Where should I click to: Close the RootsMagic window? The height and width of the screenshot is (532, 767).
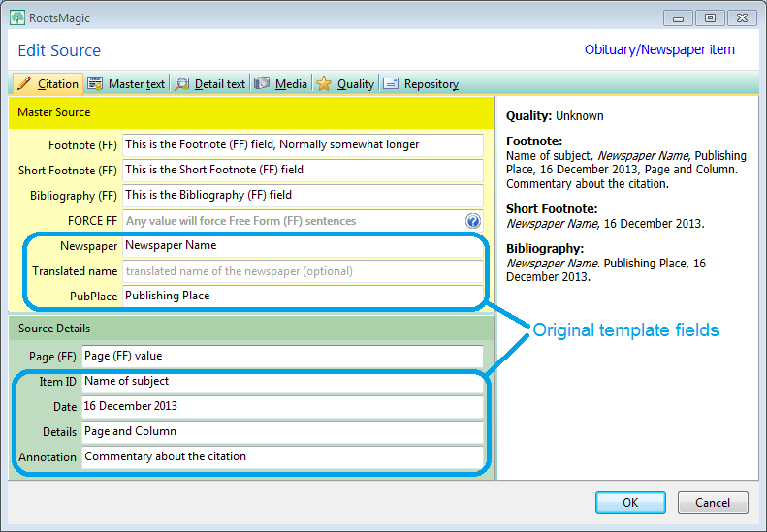point(742,18)
